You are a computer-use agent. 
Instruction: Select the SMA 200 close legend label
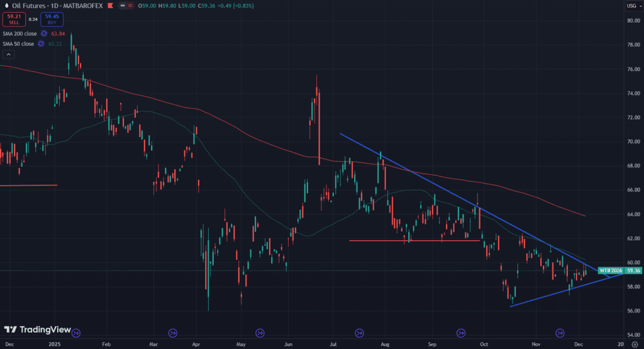[x=20, y=33]
